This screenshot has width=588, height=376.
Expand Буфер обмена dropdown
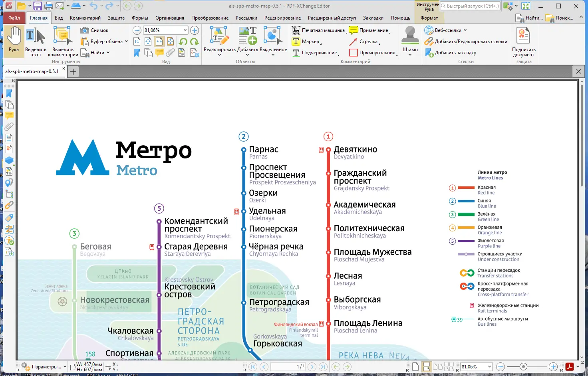[126, 42]
